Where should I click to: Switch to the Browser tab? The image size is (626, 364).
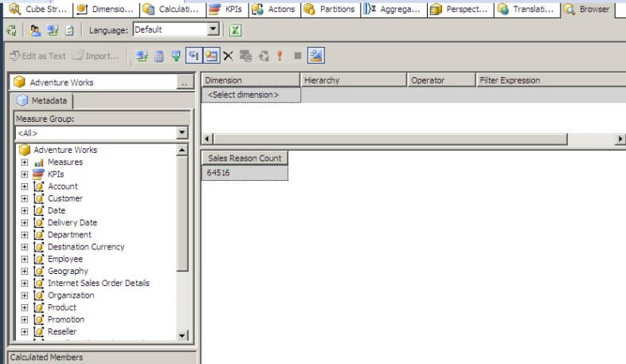[588, 9]
